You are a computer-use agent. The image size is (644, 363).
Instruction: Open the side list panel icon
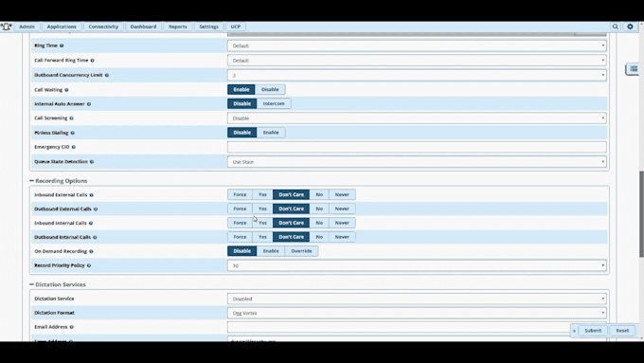[634, 69]
